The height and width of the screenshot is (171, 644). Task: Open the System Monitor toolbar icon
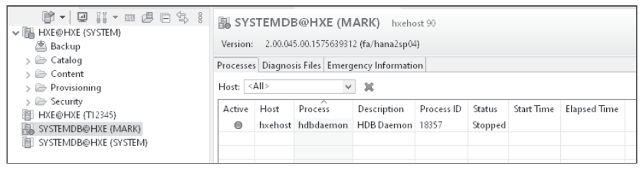82,19
